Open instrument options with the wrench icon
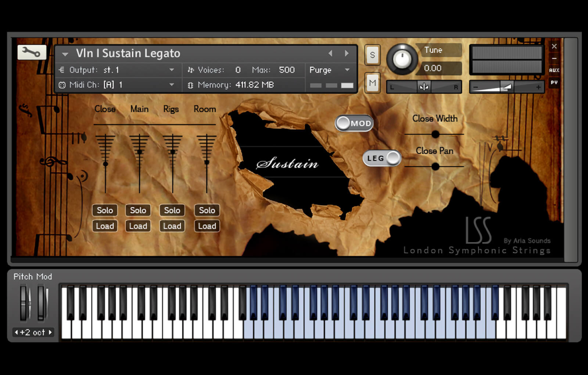 [x=32, y=52]
